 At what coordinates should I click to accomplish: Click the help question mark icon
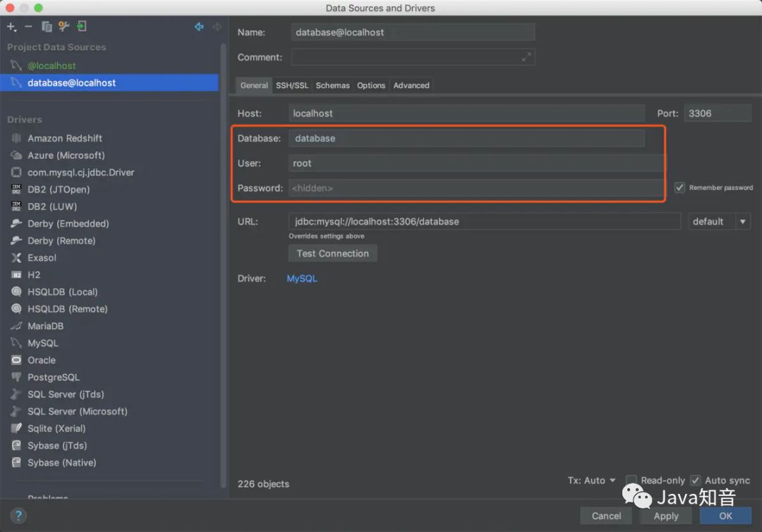[x=18, y=516]
